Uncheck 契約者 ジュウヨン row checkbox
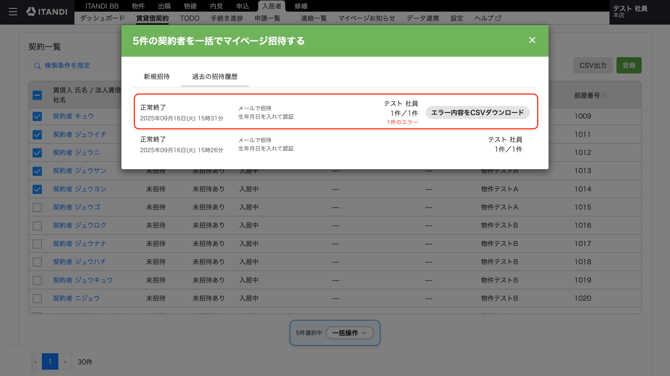 coord(37,189)
